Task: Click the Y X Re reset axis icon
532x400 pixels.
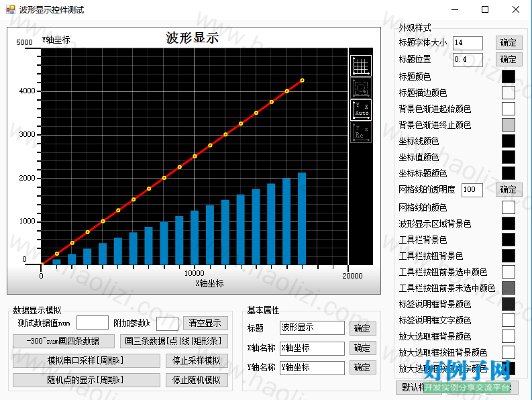Action: 361,132
